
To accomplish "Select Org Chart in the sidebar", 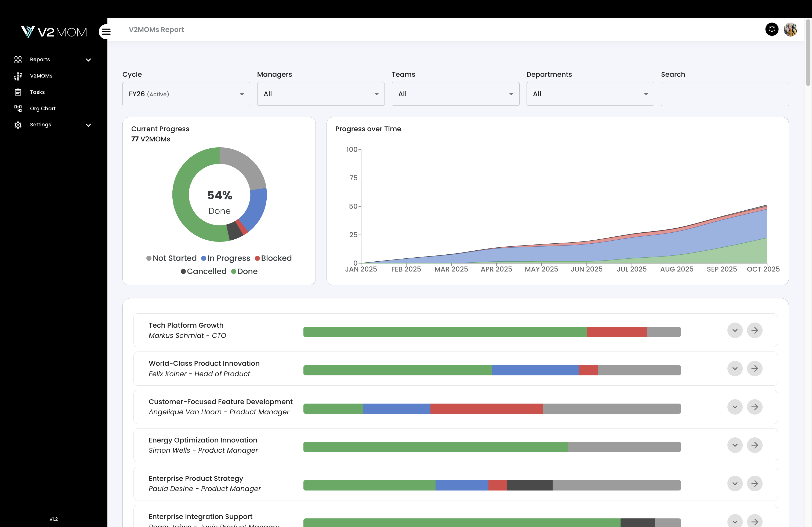I will (x=43, y=108).
